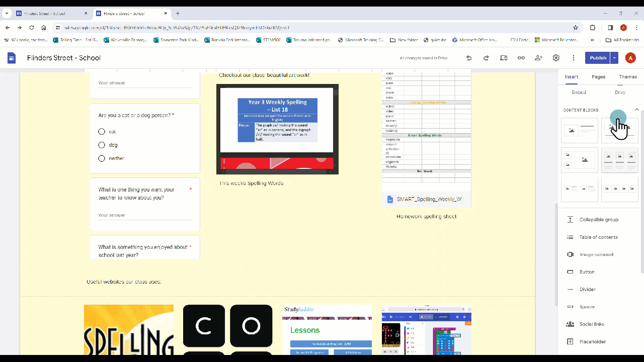Click 'Useful websites our class uses:' text
The image size is (644, 362).
(124, 282)
